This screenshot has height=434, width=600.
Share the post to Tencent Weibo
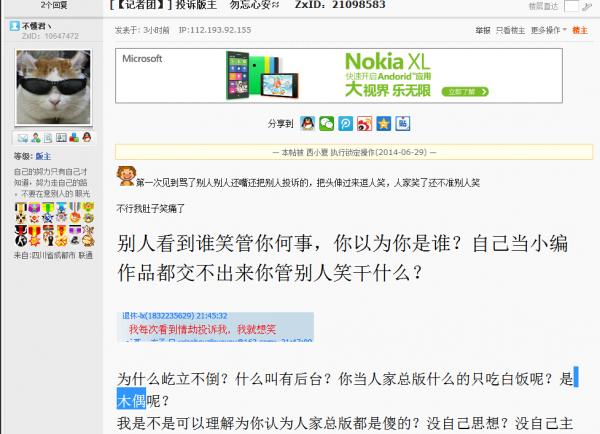click(x=346, y=124)
